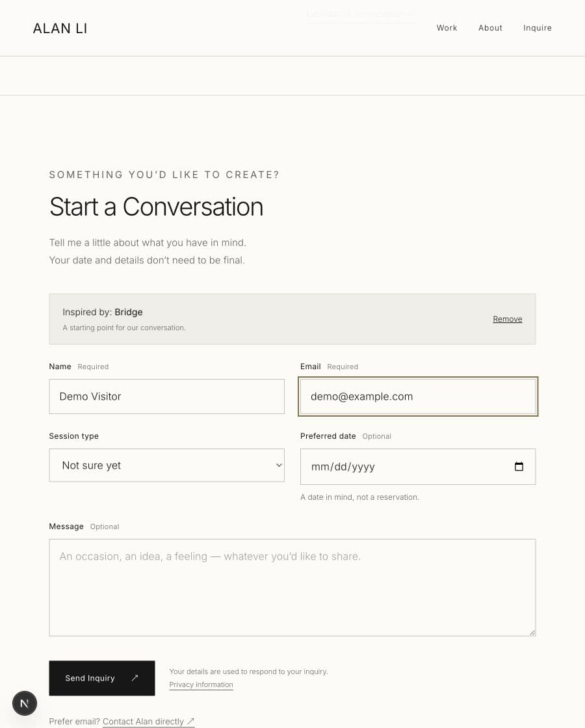Open the Next.js dev tools badge
This screenshot has height=728, width=585.
click(25, 703)
